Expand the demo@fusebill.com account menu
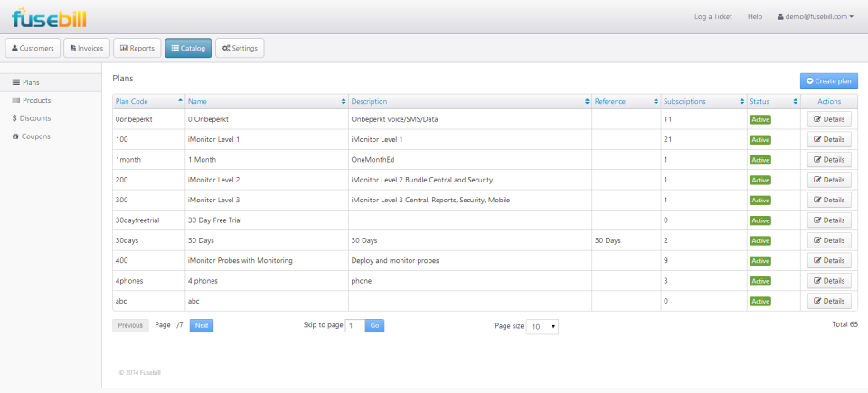868x393 pixels. coord(816,16)
